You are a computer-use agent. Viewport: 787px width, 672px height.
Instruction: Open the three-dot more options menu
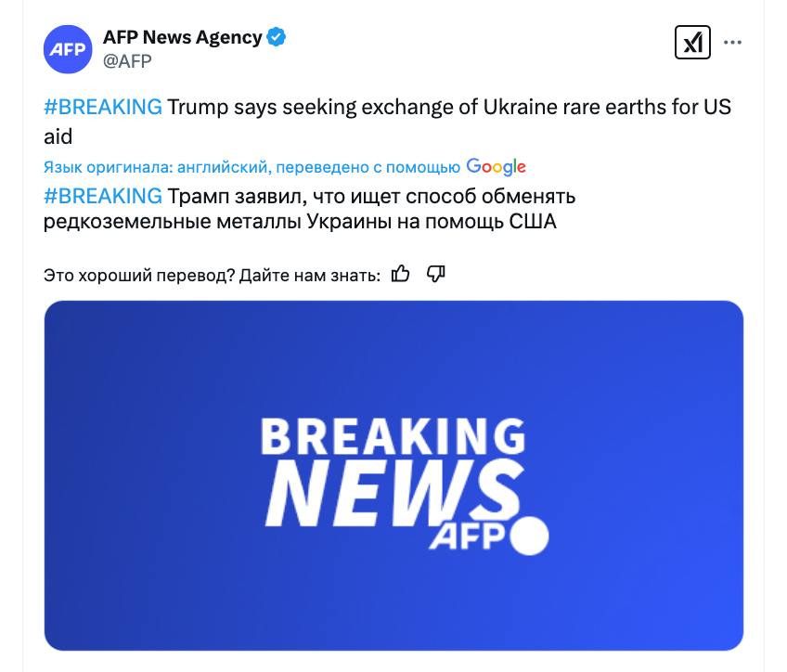[x=732, y=43]
